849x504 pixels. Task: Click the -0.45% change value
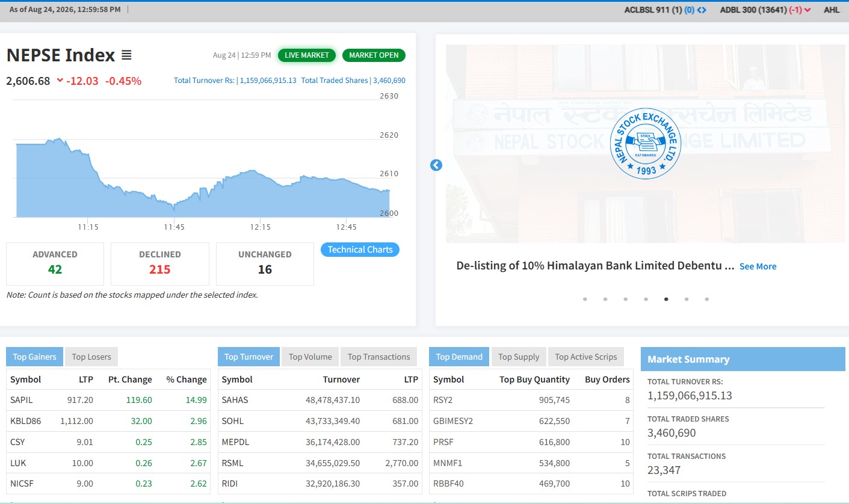coord(123,81)
